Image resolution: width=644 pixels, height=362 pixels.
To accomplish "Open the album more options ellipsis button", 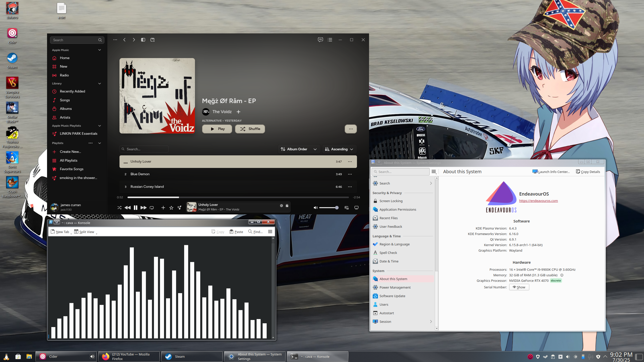I will pos(351,129).
